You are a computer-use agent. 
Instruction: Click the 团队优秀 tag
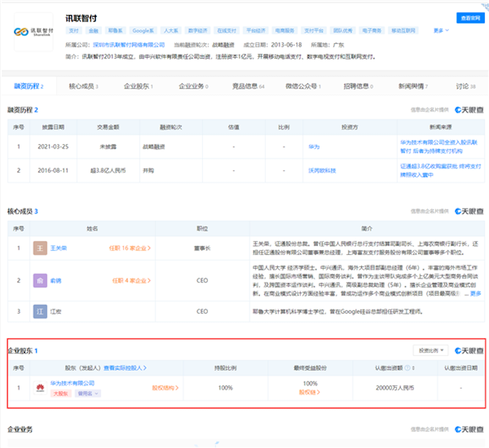pyautogui.click(x=343, y=31)
